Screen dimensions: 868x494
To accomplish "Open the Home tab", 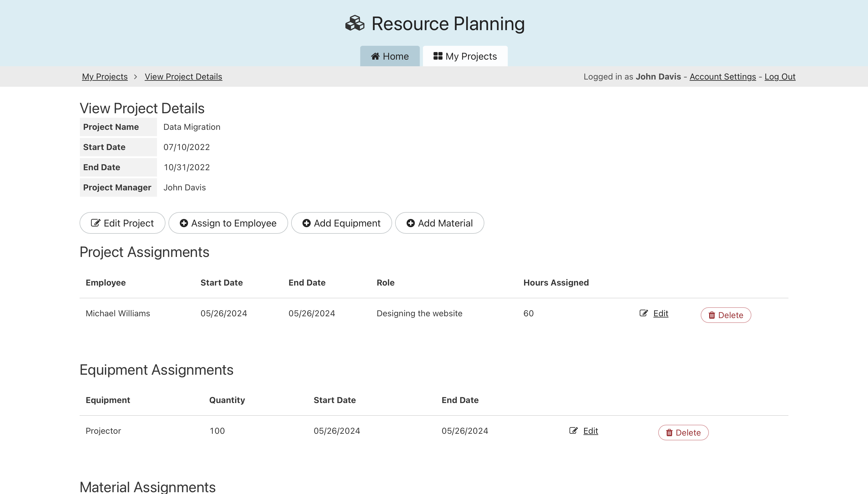I will tap(390, 56).
